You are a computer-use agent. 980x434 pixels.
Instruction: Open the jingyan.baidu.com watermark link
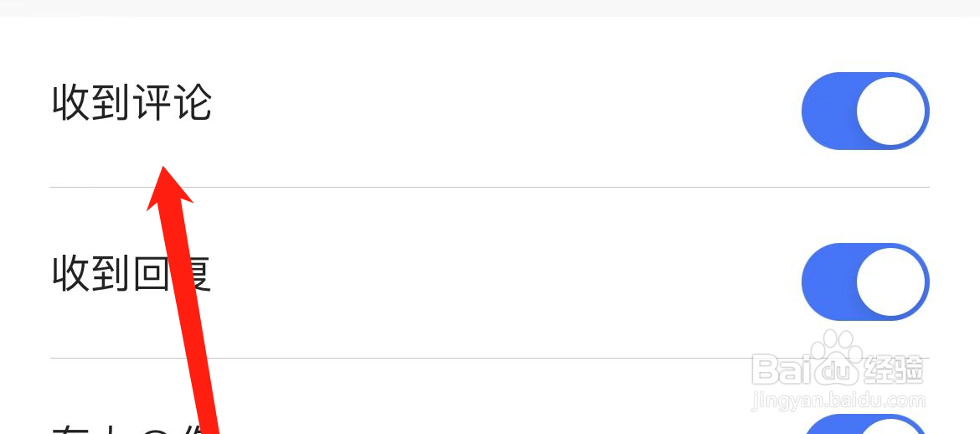point(838,400)
